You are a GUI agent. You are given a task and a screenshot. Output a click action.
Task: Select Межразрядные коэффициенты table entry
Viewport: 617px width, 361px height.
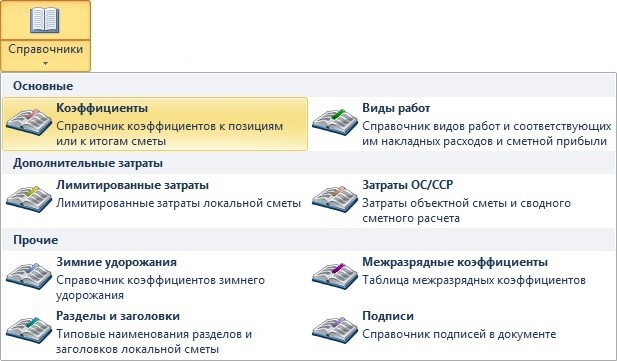[462, 278]
